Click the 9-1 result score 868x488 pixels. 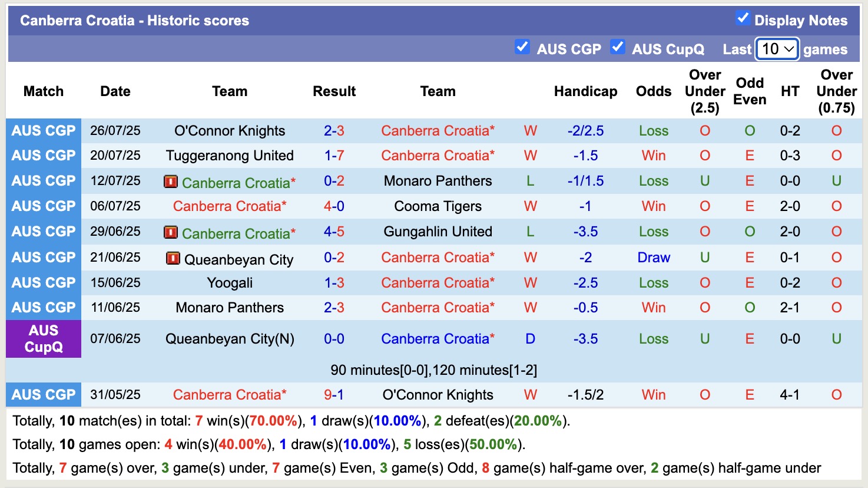click(334, 394)
